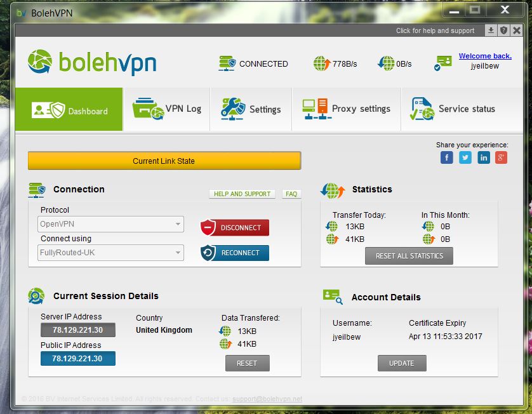Click the United Kingdom country text
532x414 pixels.
click(164, 330)
